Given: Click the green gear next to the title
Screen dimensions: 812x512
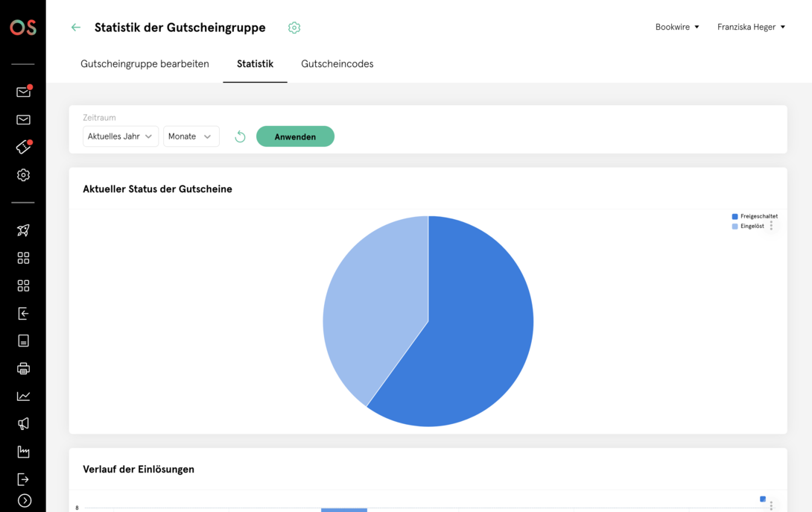Looking at the screenshot, I should [294, 28].
